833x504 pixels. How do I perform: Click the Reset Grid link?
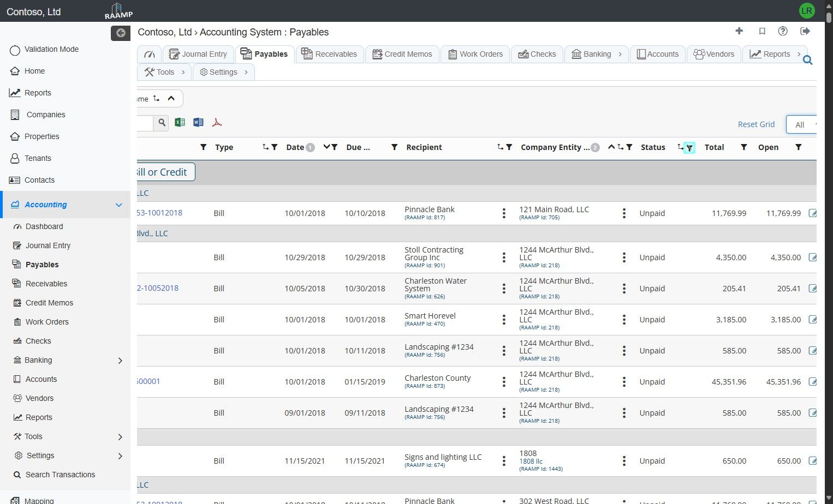click(x=756, y=124)
